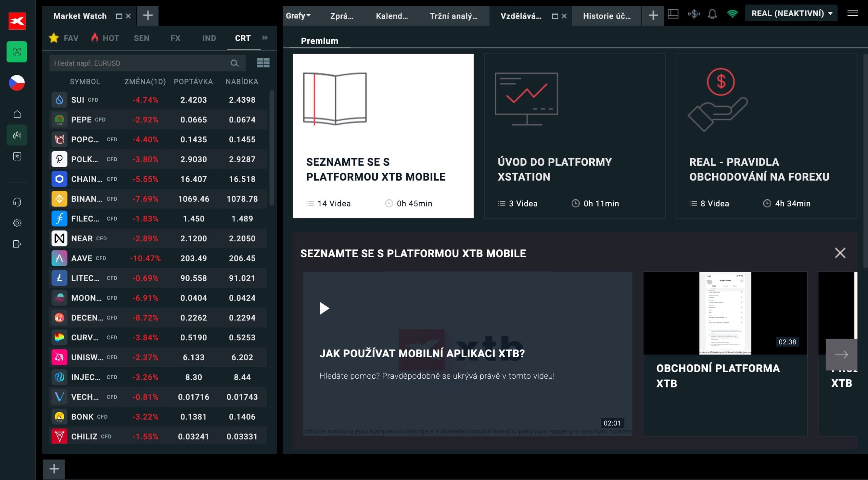Open the SEZNAMTE SE S PLATFORMOU XTB MOBILE course

point(383,136)
